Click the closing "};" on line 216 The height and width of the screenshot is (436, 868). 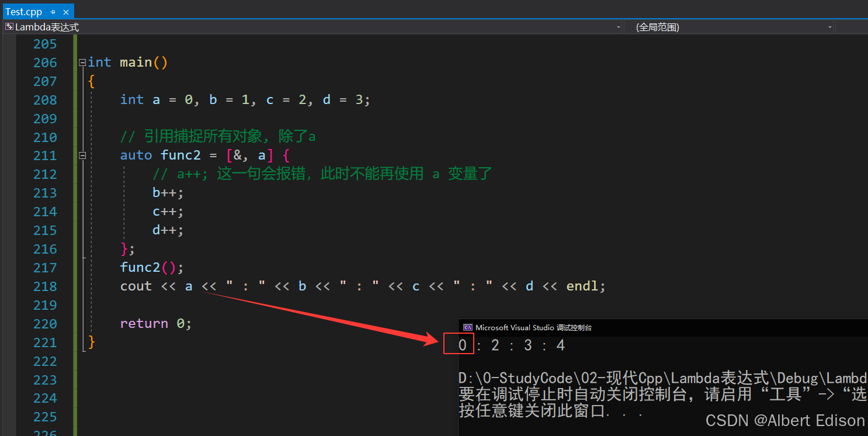pos(127,249)
